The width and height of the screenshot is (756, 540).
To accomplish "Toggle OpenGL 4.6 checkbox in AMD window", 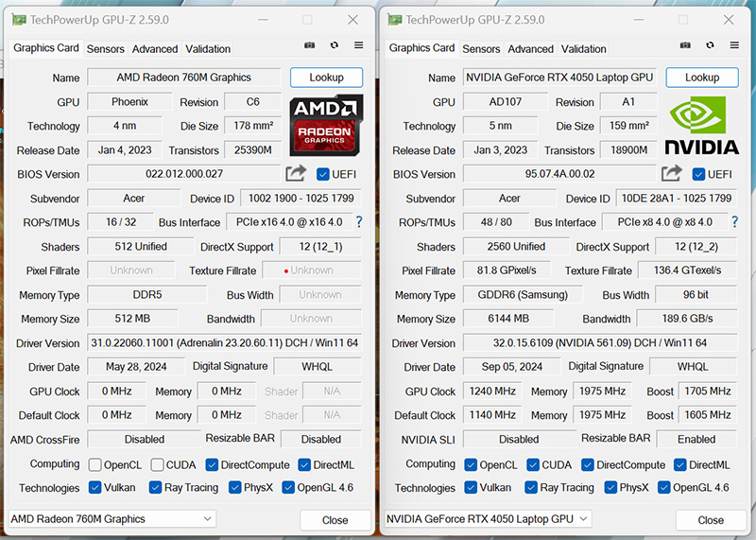I will (288, 487).
